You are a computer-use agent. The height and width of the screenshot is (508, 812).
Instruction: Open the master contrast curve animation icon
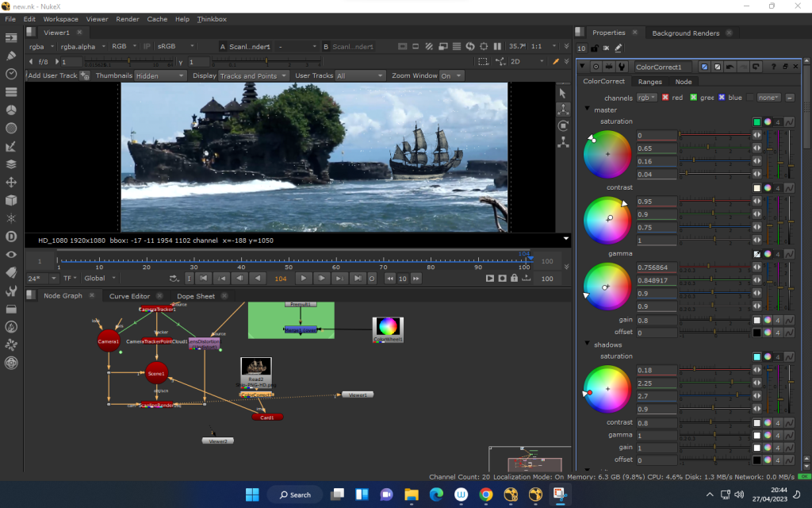pos(789,188)
